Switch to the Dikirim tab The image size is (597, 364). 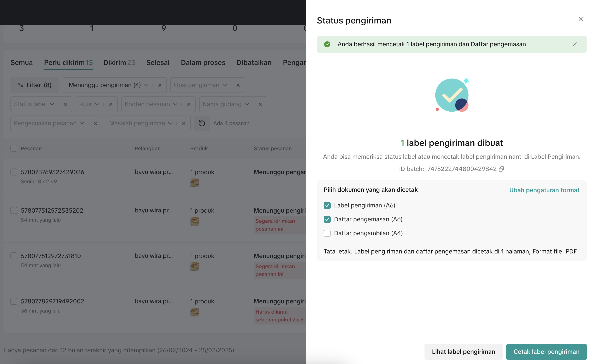click(x=119, y=63)
